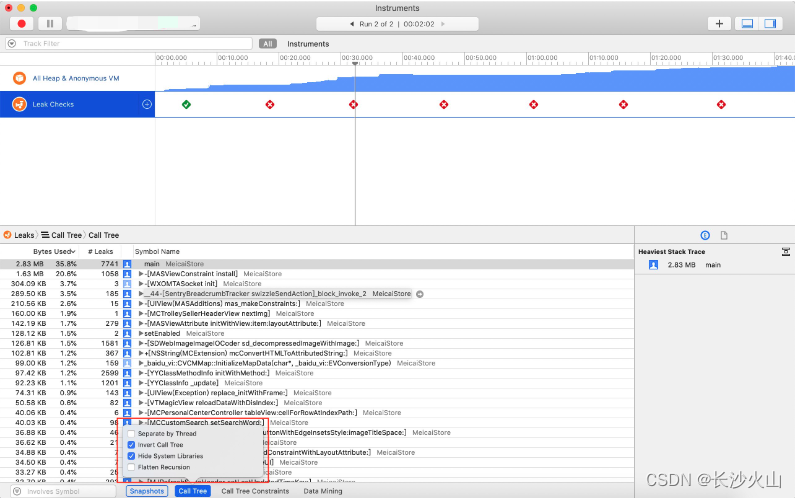Enable Separate by Thread checkbox

[131, 434]
